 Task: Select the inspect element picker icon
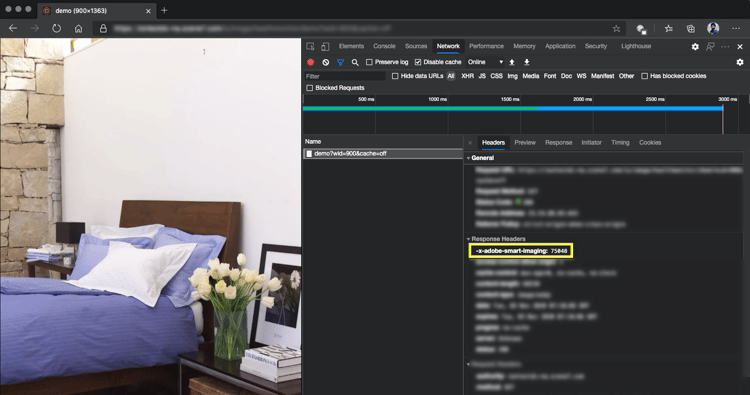click(310, 46)
